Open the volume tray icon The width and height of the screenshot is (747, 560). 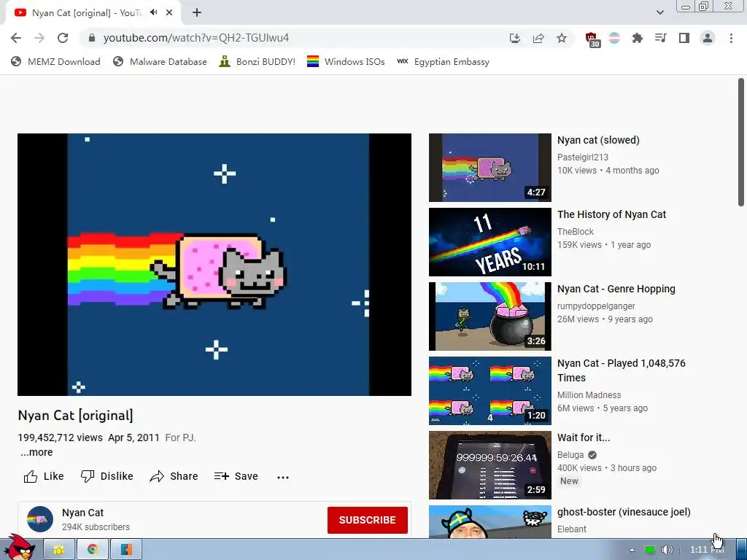click(x=667, y=550)
